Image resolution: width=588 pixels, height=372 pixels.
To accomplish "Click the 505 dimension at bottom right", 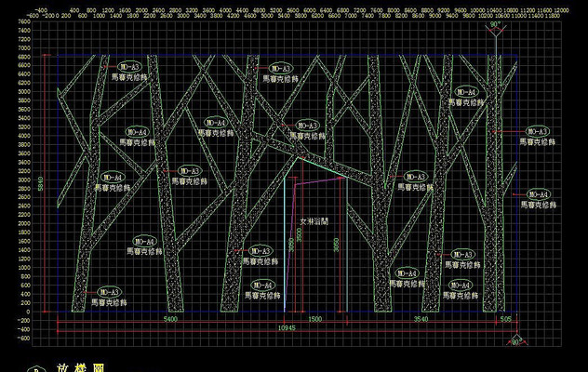I will [505, 319].
